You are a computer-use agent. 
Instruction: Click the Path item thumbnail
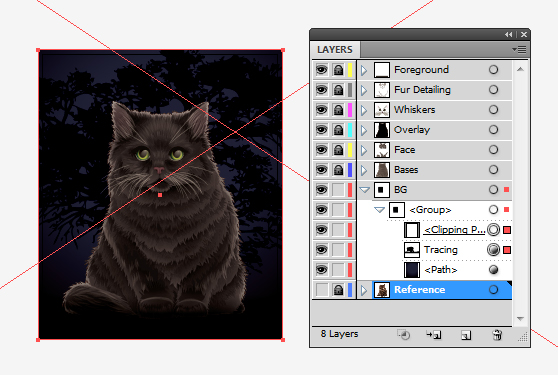coord(412,270)
